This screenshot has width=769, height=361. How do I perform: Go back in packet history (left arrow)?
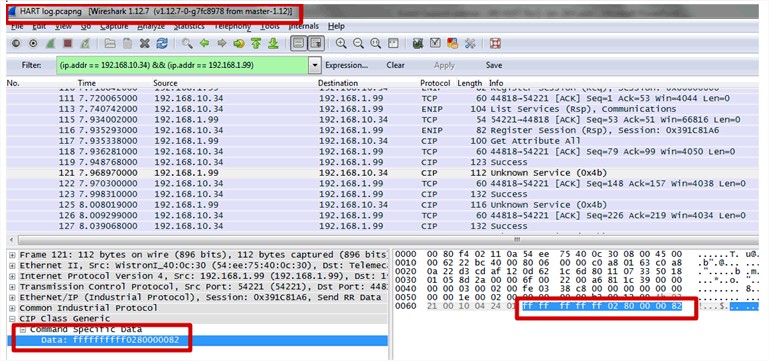205,44
